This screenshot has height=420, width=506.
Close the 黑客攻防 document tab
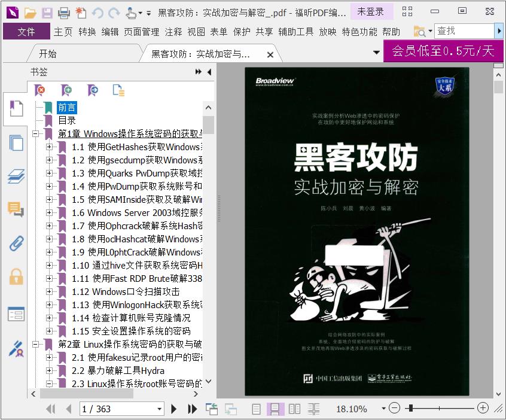click(x=270, y=55)
